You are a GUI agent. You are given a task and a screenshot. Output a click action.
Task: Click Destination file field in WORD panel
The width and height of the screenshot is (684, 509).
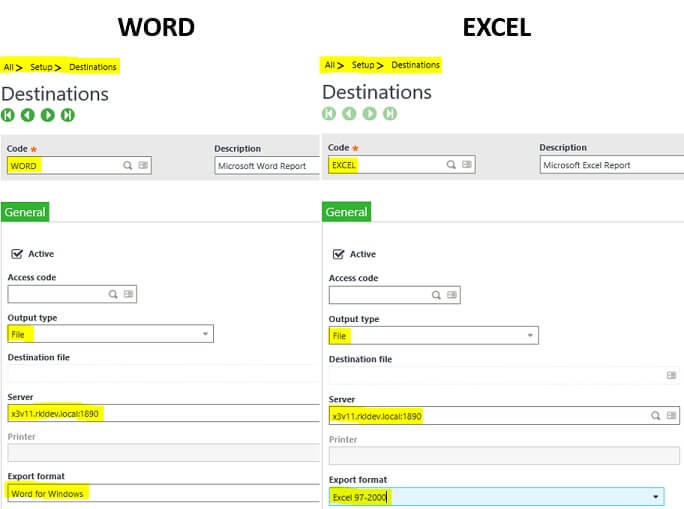click(x=164, y=374)
